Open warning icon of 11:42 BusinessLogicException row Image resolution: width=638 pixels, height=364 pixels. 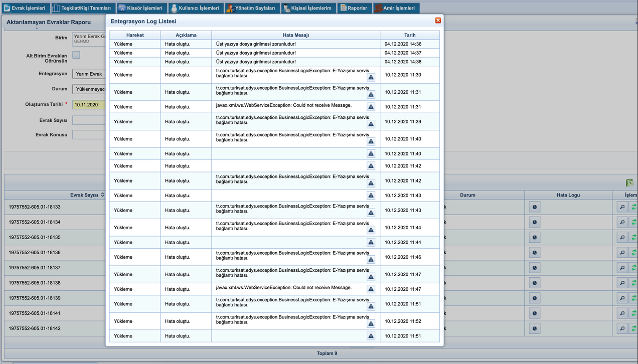[371, 184]
